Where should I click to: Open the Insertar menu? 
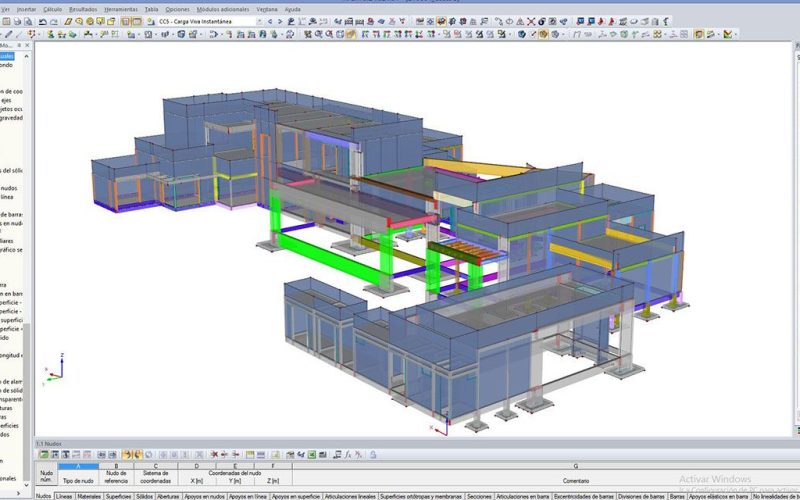pos(27,9)
